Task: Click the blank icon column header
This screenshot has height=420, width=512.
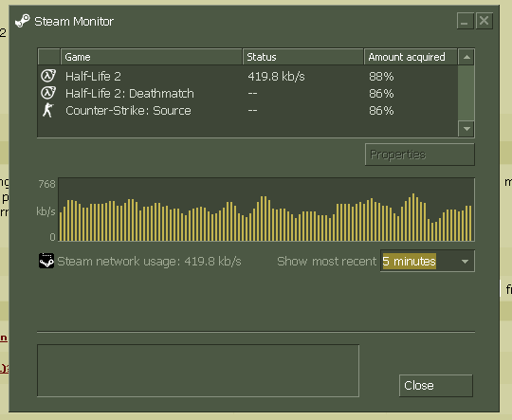Action: [49, 57]
